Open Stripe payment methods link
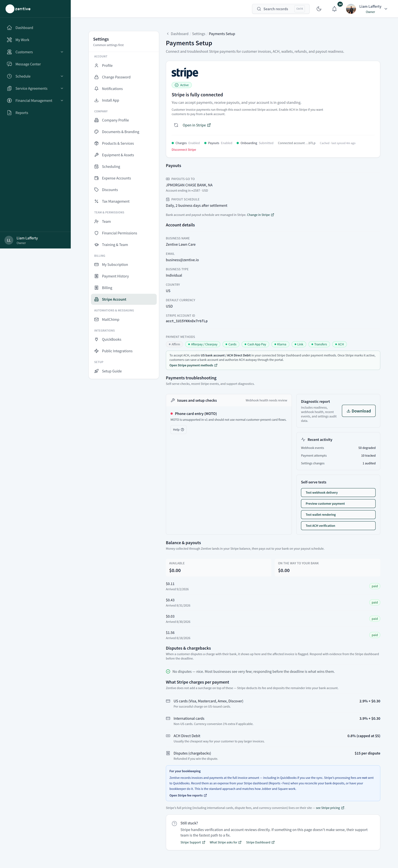The width and height of the screenshot is (398, 868). pos(193,365)
